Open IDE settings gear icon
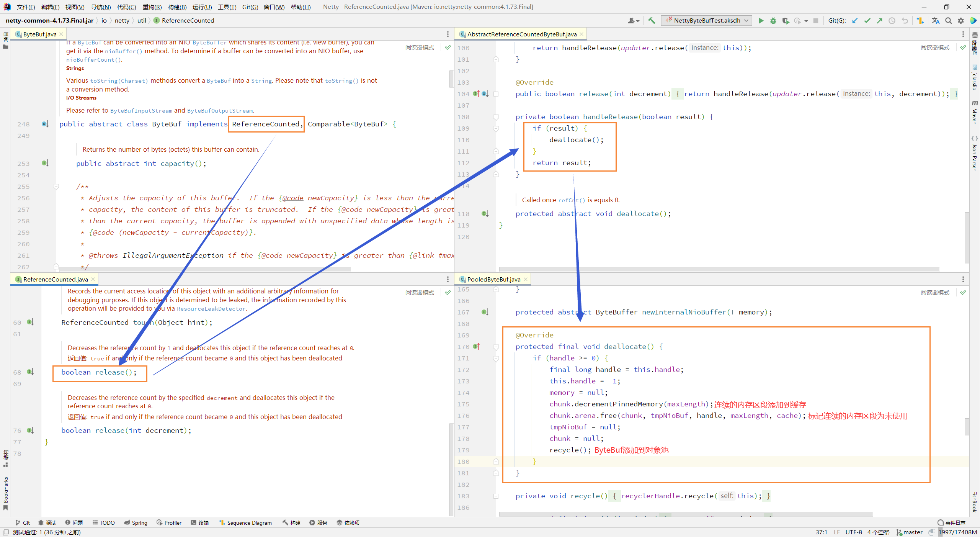This screenshot has width=980, height=537. pyautogui.click(x=961, y=21)
